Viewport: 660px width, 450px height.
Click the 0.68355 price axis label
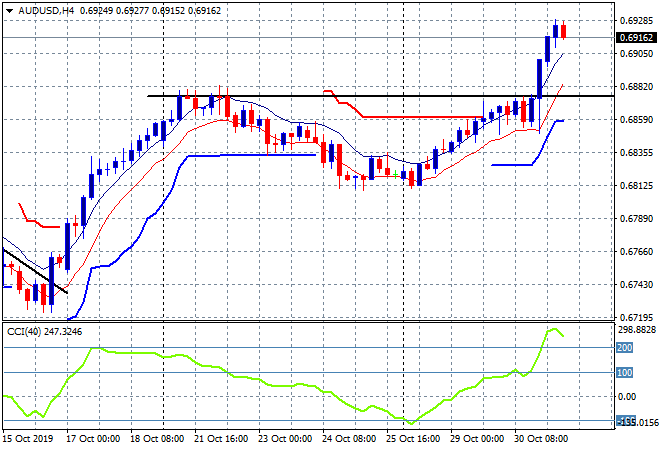[x=636, y=152]
